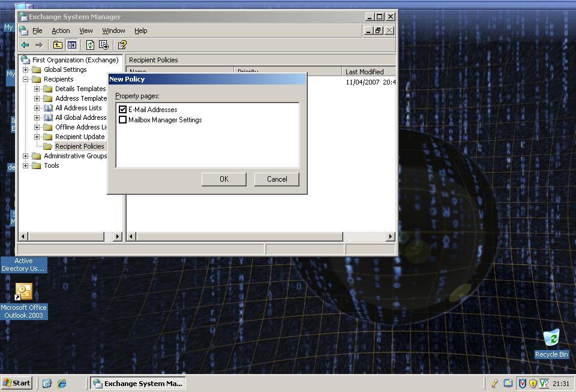Open Help from the question mark toolbar icon
576x392 pixels.
pos(122,45)
